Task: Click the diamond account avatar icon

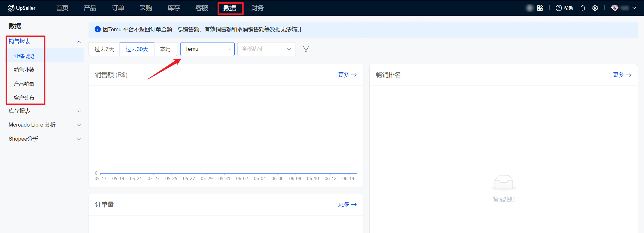Action: 615,8
